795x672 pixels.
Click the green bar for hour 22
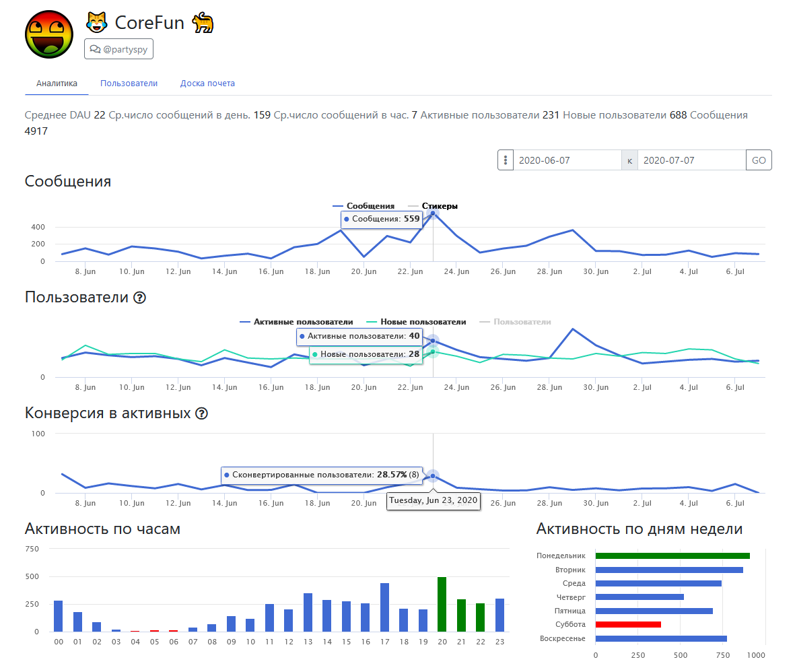481,617
